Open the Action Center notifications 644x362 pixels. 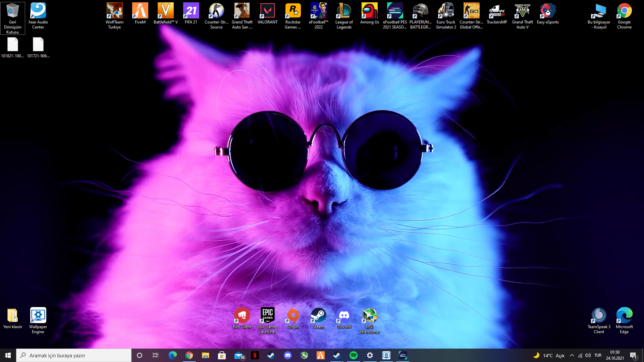point(634,355)
